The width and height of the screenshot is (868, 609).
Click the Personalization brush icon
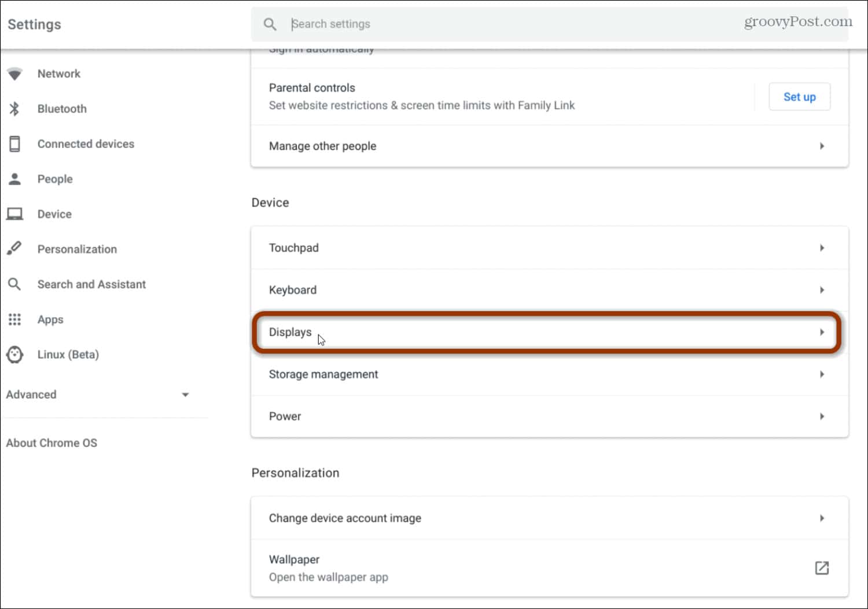click(x=14, y=249)
